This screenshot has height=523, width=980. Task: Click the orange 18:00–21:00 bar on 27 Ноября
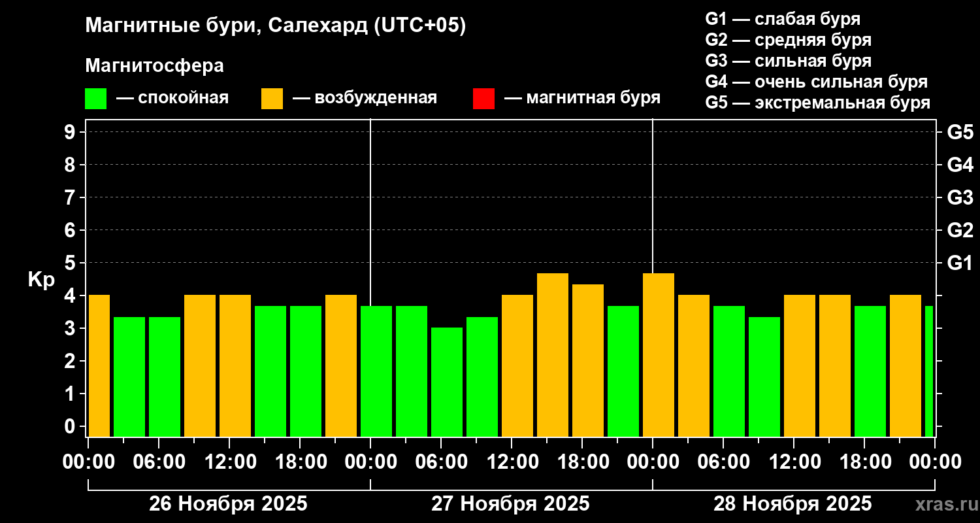coord(588,360)
